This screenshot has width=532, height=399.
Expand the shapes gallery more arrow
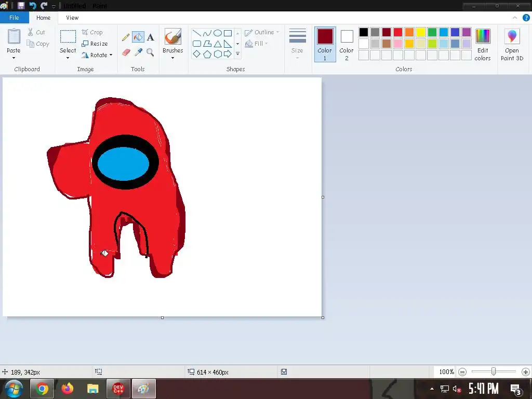pos(238,54)
